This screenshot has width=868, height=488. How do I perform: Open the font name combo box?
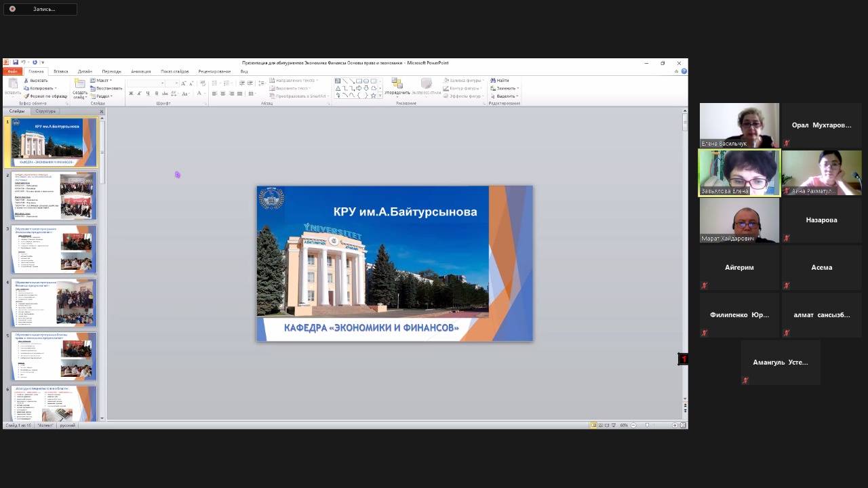point(146,83)
